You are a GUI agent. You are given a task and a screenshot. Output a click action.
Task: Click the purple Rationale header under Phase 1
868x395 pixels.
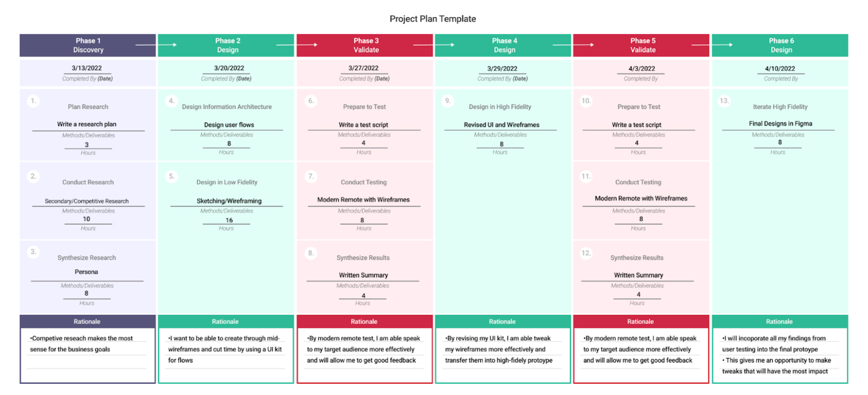[x=87, y=322]
